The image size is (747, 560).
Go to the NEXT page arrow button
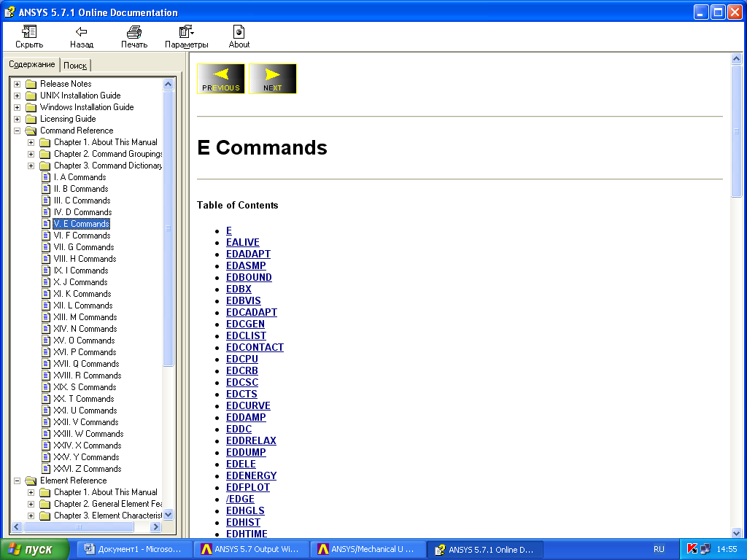(x=273, y=79)
